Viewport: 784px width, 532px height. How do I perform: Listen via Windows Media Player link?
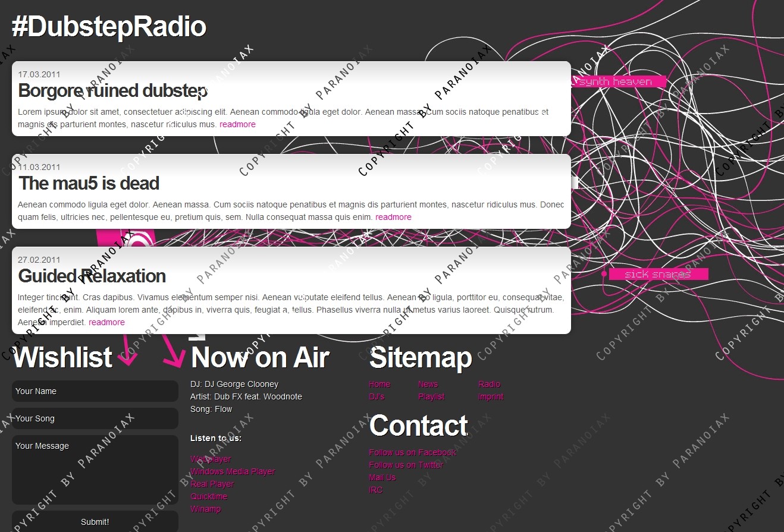coord(233,472)
